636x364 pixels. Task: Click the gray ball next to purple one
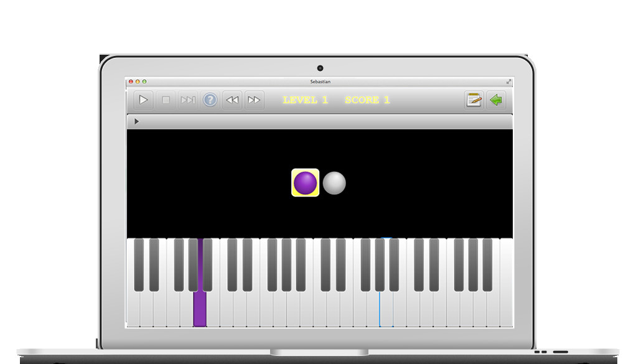point(334,183)
